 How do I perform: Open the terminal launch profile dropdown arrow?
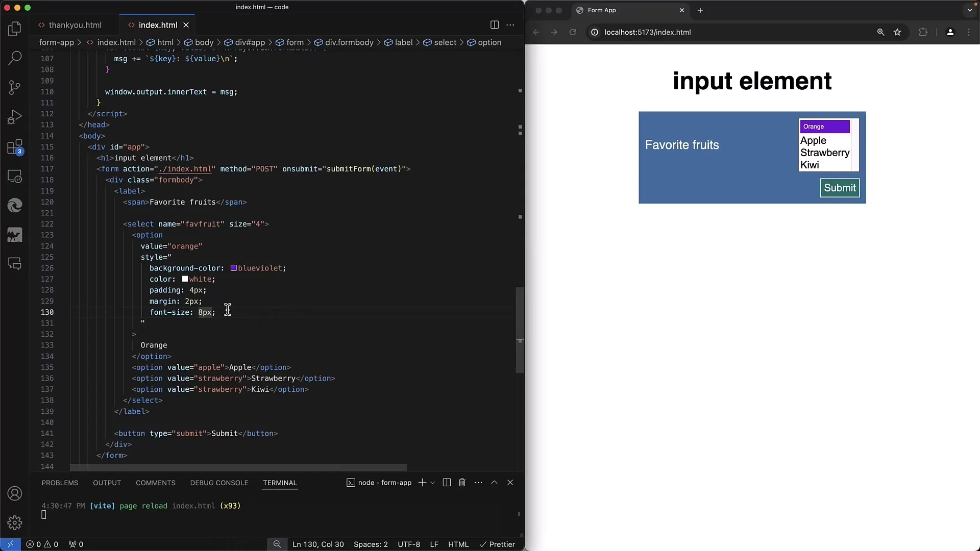[432, 483]
